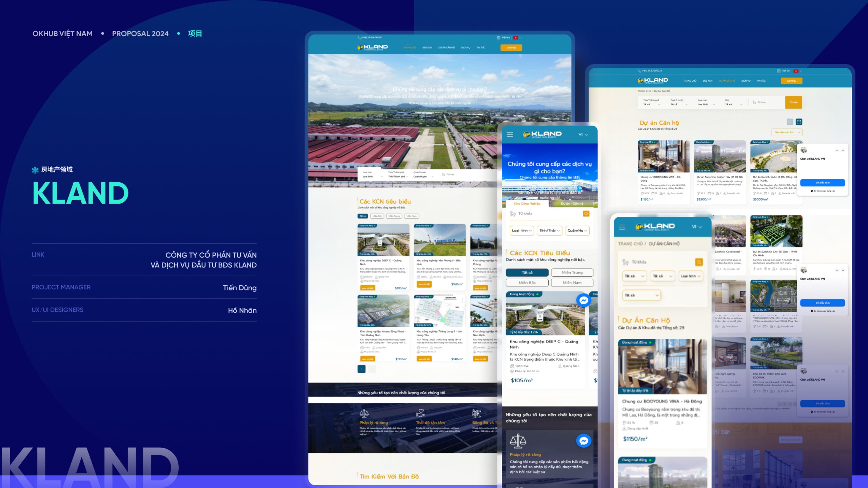Click the dark-blue previous arrow under the KCN cards
This screenshot has height=488, width=868.
(361, 369)
